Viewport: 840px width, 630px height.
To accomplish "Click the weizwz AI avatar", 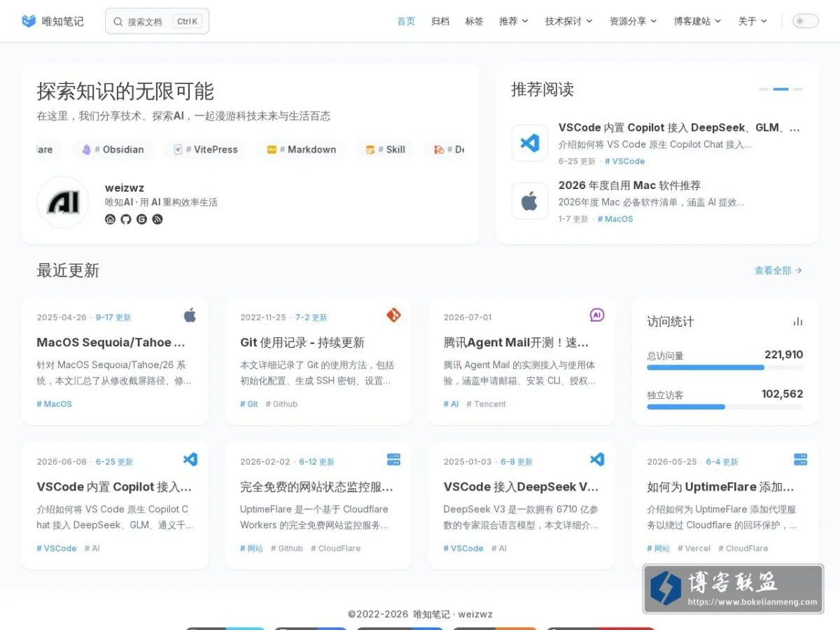I will click(63, 202).
